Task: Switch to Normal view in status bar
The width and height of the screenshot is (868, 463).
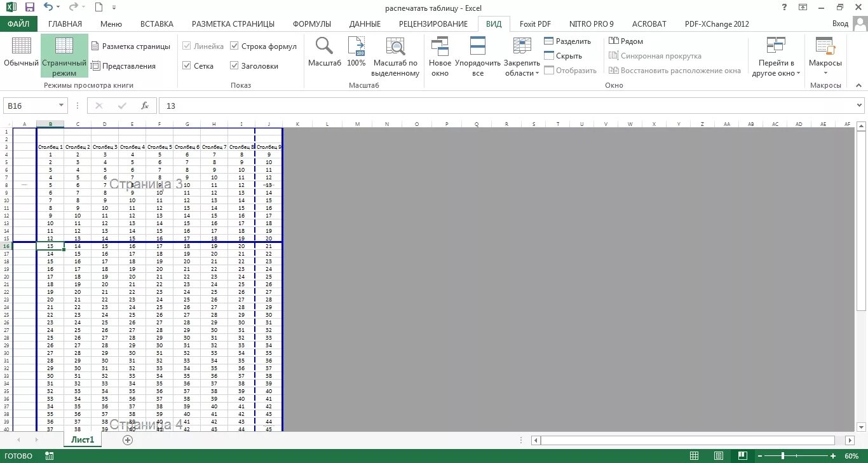Action: [695, 456]
